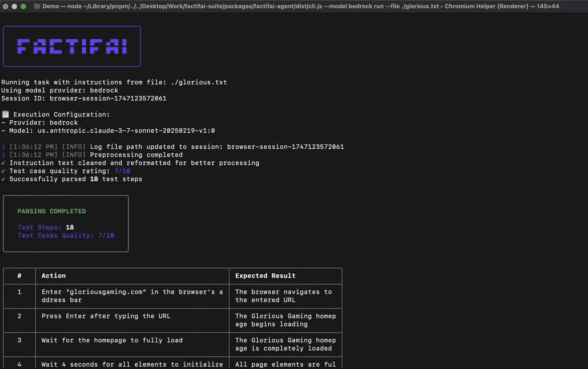The image size is (588, 369).
Task: Click 'The Glorious Gaming homepage is completely loaded' cell
Action: coord(285,344)
